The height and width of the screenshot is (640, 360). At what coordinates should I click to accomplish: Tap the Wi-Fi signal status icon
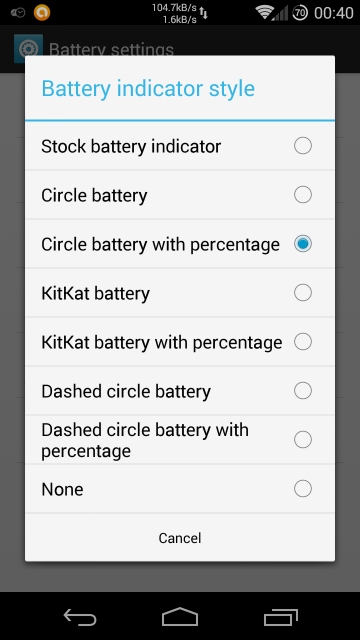(264, 13)
